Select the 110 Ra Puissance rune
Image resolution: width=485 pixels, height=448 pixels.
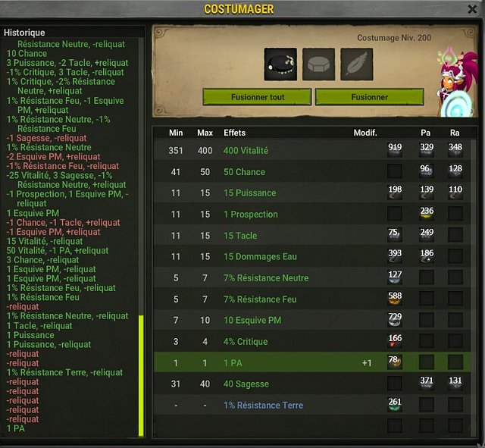click(455, 192)
